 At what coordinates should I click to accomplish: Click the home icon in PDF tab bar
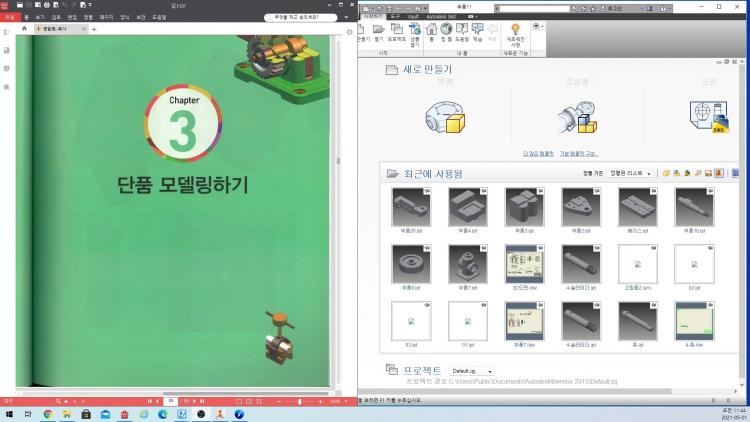[23, 30]
